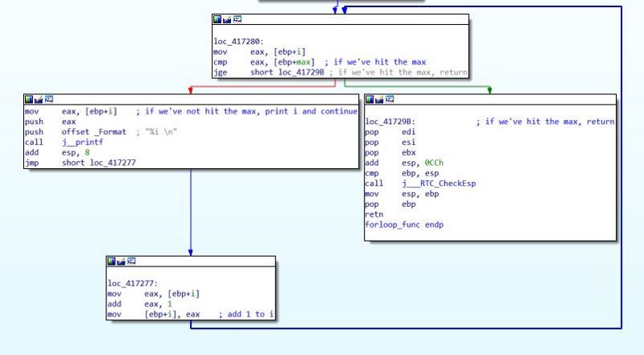Click the node color icon on loc_41729B block

point(369,99)
